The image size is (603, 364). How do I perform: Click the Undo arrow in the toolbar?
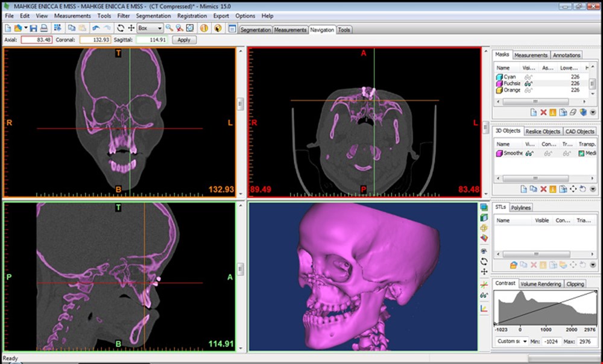click(96, 28)
